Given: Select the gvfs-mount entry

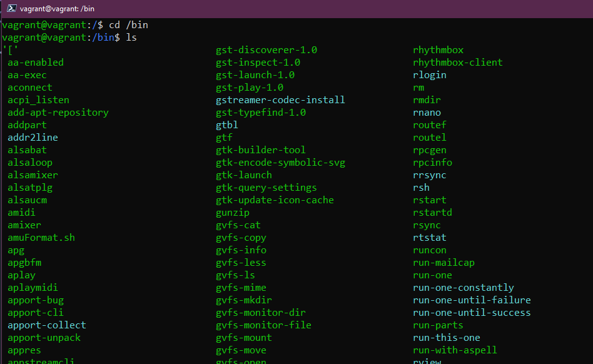Looking at the screenshot, I should 243,337.
